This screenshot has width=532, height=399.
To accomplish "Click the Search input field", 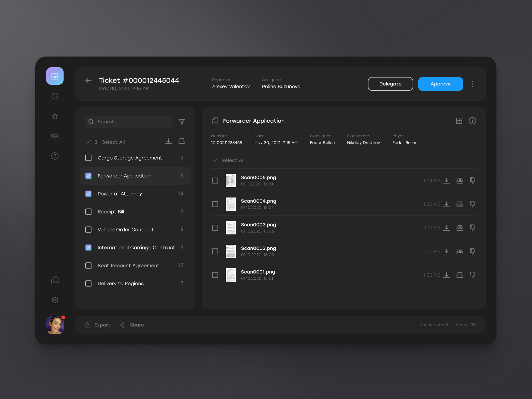I will (x=128, y=122).
